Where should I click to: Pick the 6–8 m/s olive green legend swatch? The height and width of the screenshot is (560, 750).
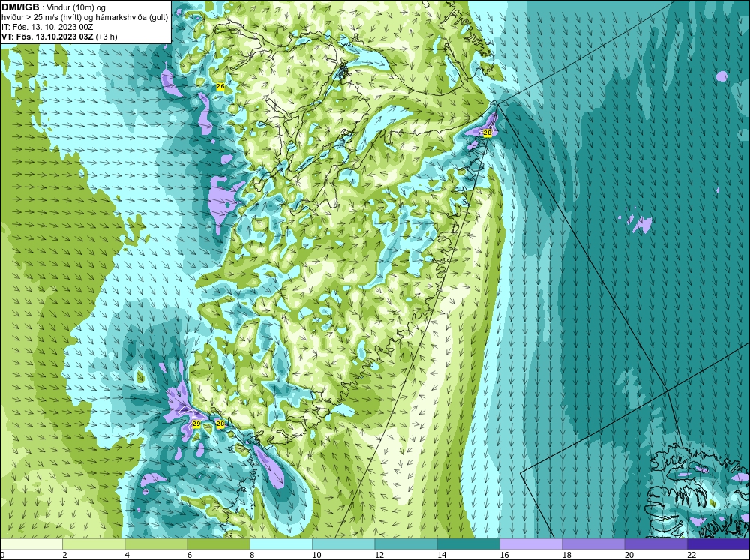coord(218,544)
